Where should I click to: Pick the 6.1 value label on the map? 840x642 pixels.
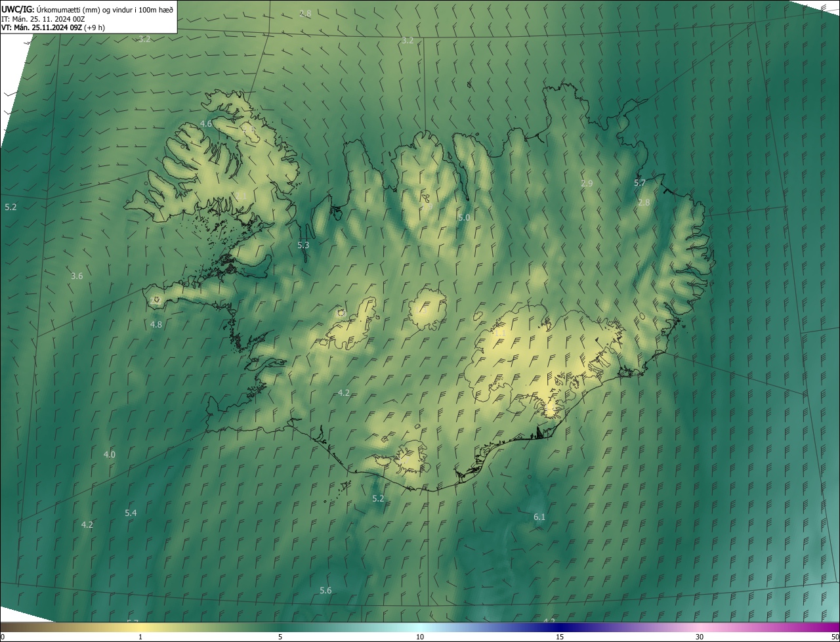(x=539, y=517)
